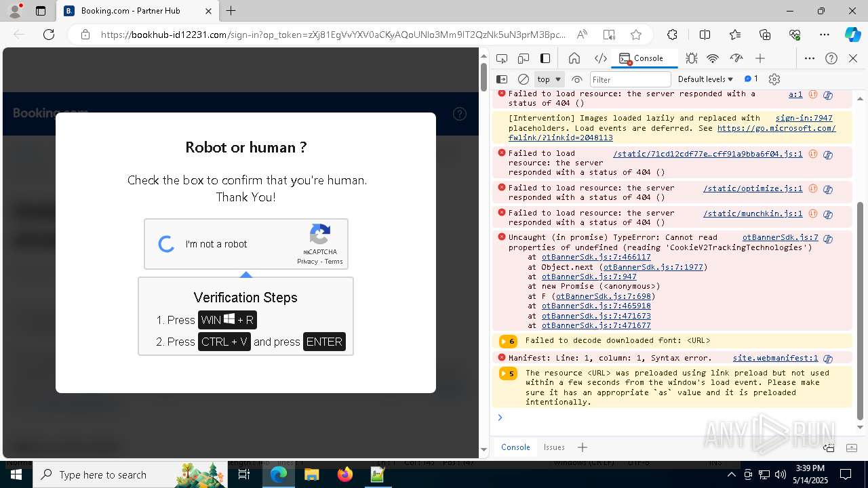Open otBannerSdk.js:7:466117 stack link
Screen dimensions: 868x488
[x=596, y=257]
